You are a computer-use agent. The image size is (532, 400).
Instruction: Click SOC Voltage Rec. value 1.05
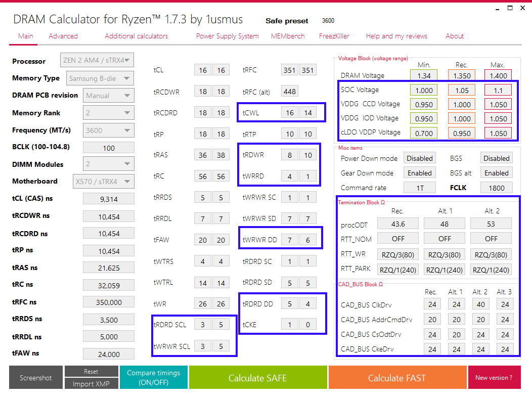click(x=462, y=90)
